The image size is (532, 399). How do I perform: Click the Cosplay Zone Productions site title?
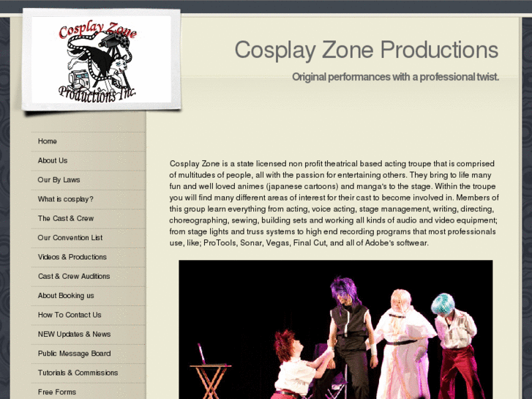click(x=367, y=51)
